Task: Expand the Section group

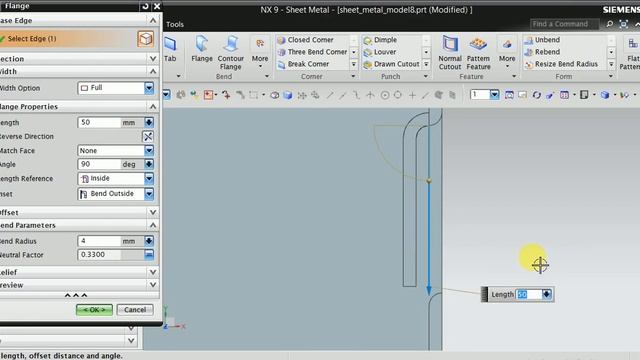Action: coord(153,59)
